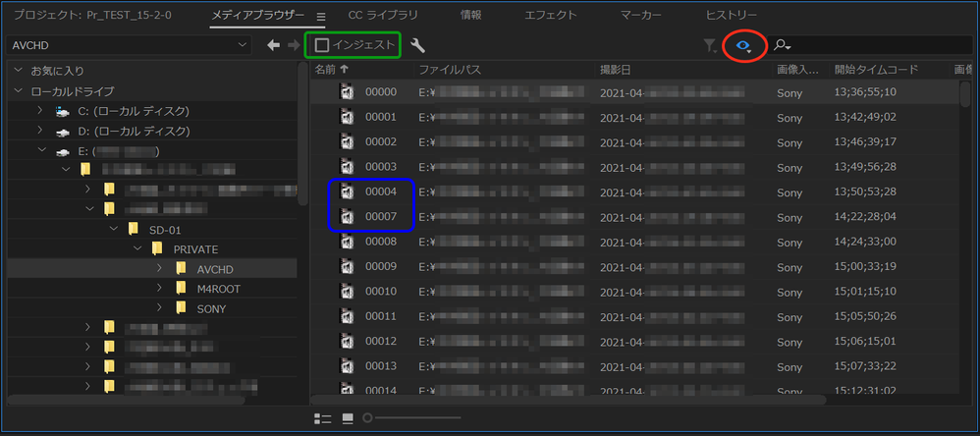The width and height of the screenshot is (980, 436).
Task: Select the D: drive icon
Action: [62, 132]
